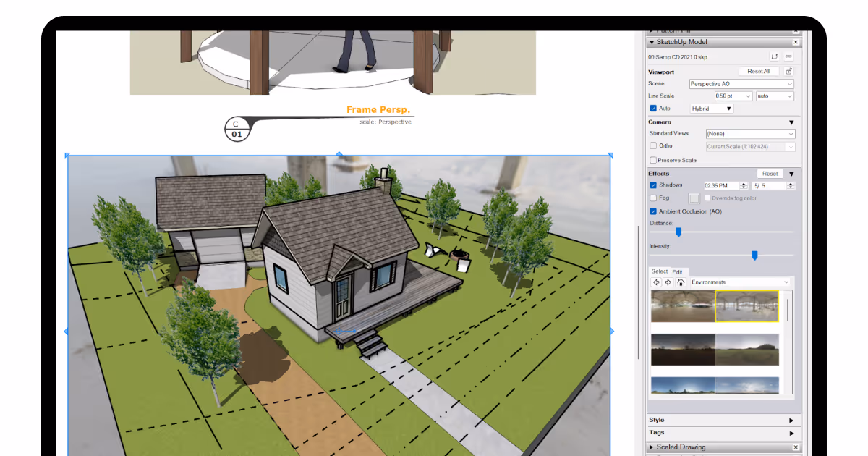Click the environment list scrollbar

pos(788,310)
